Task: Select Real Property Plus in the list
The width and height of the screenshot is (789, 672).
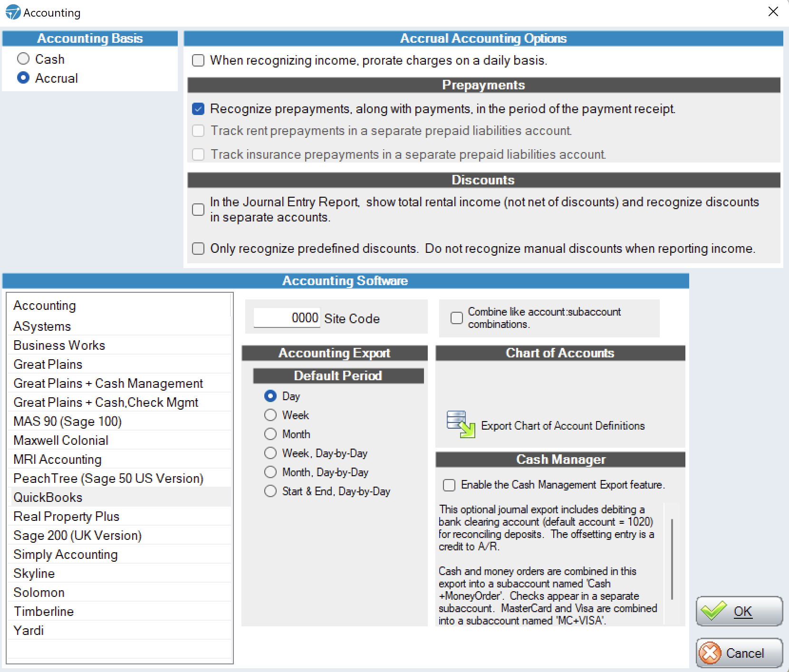Action: click(x=119, y=516)
